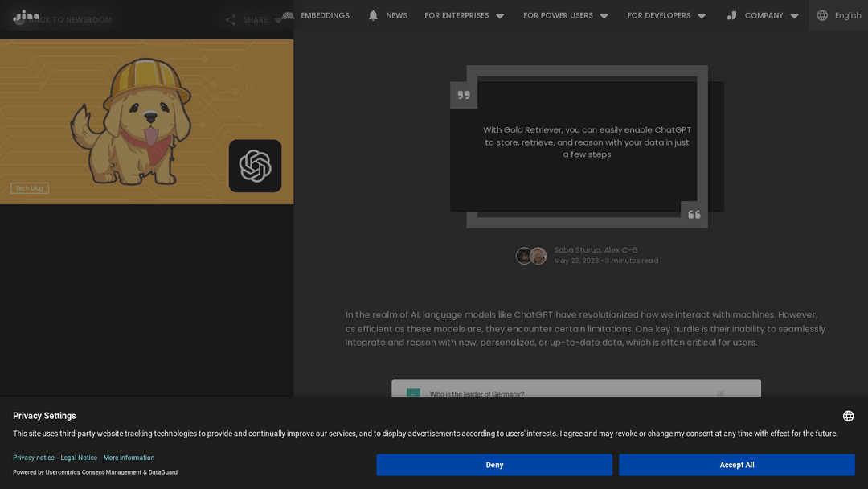This screenshot has height=489, width=868.
Task: Open the News menu item
Action: pyautogui.click(x=396, y=15)
